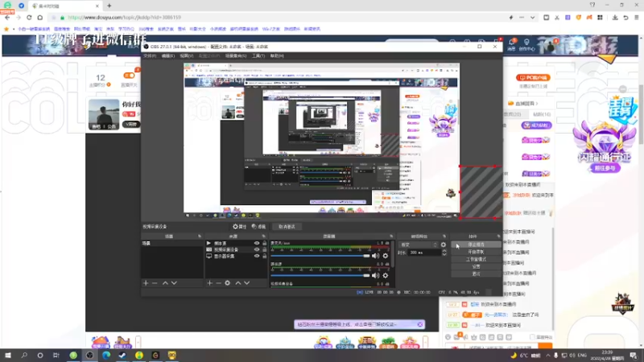Select the display capture source row
Viewport: 644px width, 362px height.
pyautogui.click(x=236, y=256)
